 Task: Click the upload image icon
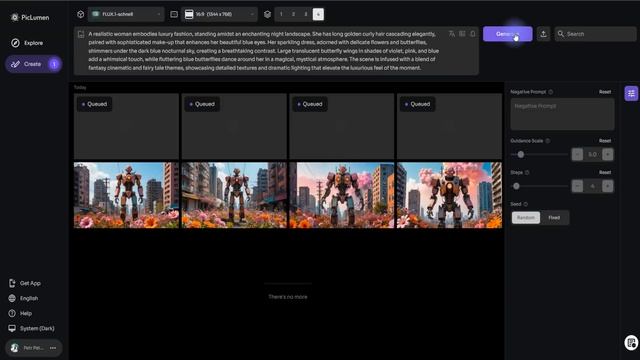(x=543, y=34)
